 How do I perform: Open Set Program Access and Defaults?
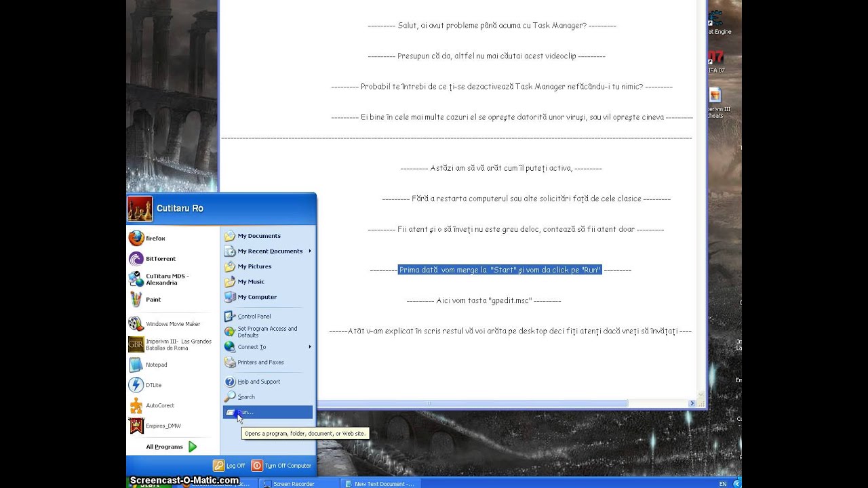pyautogui.click(x=268, y=331)
